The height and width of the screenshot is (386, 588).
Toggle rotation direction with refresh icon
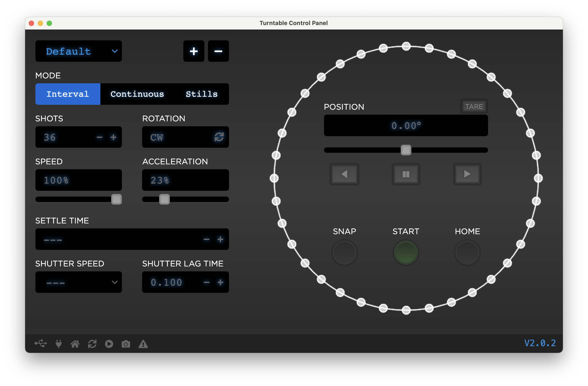point(219,137)
